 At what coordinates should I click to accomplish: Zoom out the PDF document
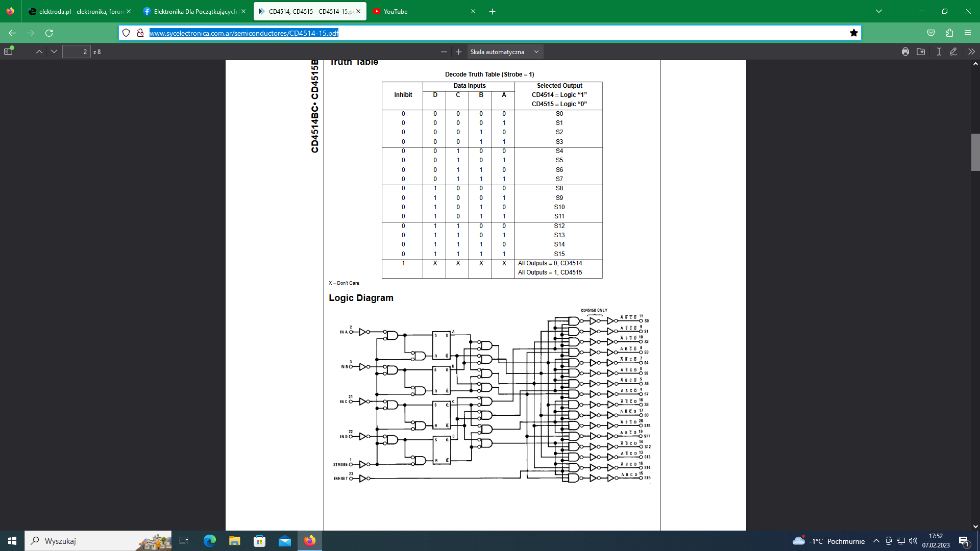444,52
